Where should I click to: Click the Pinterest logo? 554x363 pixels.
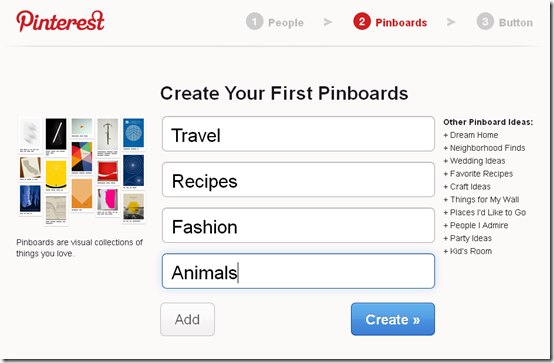tap(60, 21)
